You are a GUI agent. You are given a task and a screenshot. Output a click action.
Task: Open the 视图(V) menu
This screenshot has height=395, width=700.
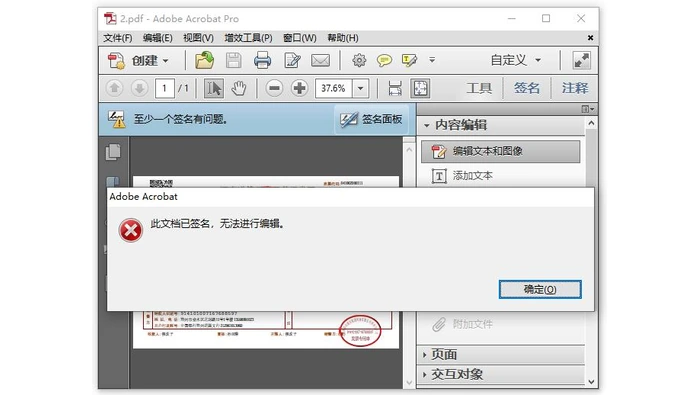click(198, 38)
